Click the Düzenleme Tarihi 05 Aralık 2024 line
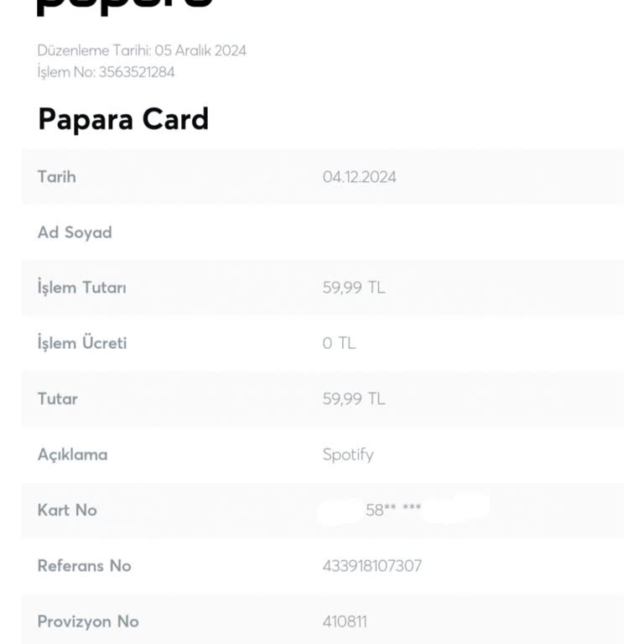644x644 pixels. 142,50
